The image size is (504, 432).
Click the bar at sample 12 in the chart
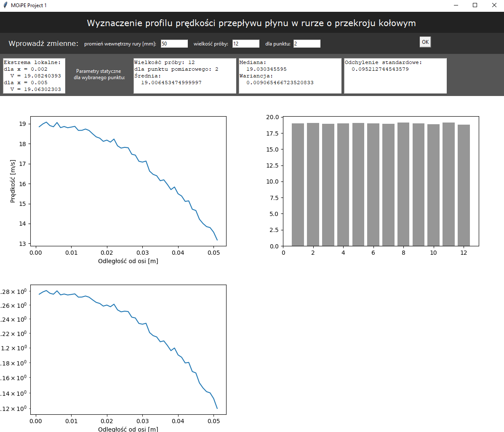click(464, 185)
